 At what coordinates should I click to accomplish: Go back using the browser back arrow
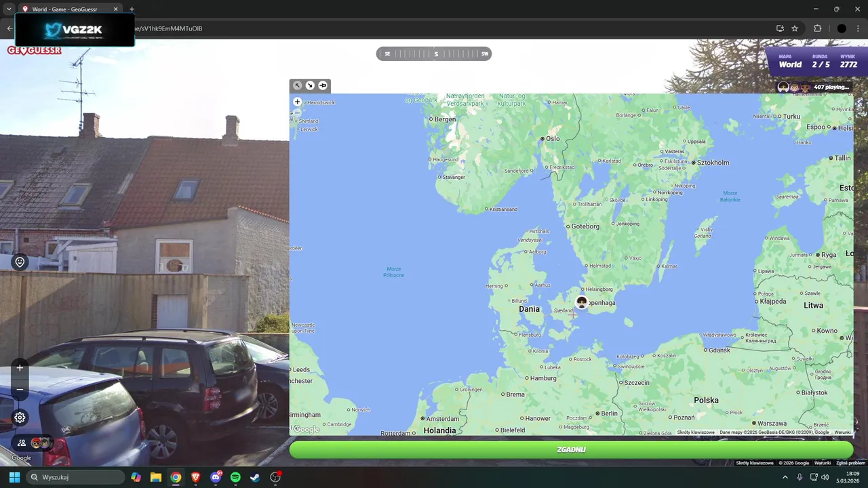pyautogui.click(x=9, y=28)
